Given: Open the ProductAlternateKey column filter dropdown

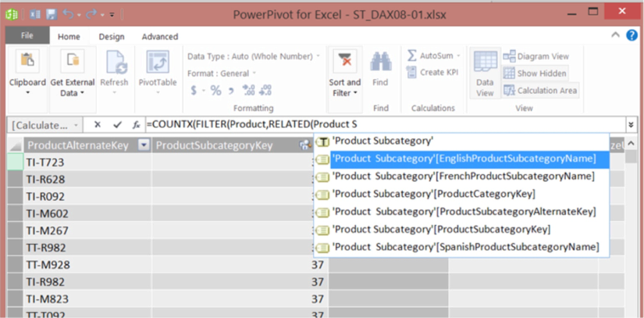Looking at the screenshot, I should click(143, 145).
